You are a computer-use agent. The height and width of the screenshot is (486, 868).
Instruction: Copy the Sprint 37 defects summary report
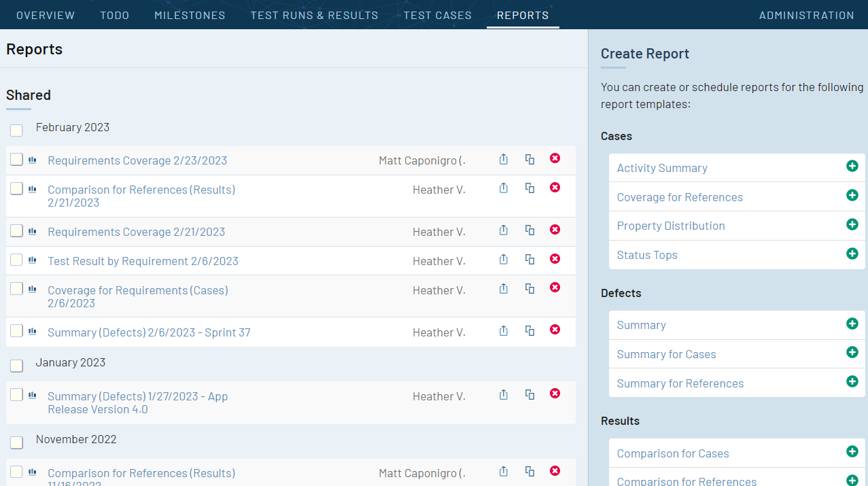[x=530, y=331]
